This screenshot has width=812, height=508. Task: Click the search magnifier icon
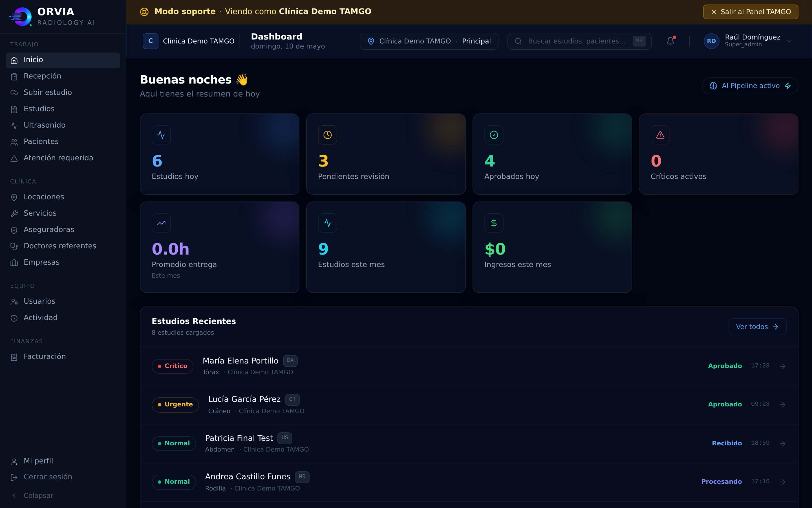pos(518,41)
